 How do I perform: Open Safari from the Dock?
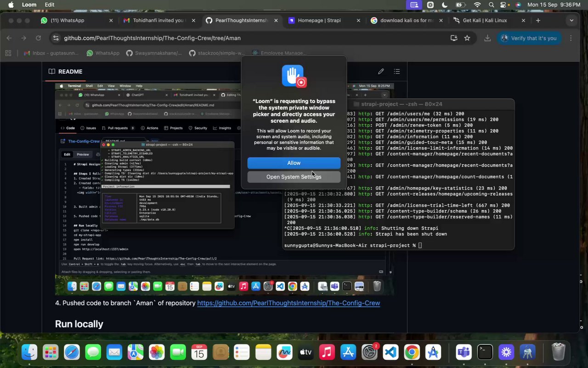tap(72, 352)
